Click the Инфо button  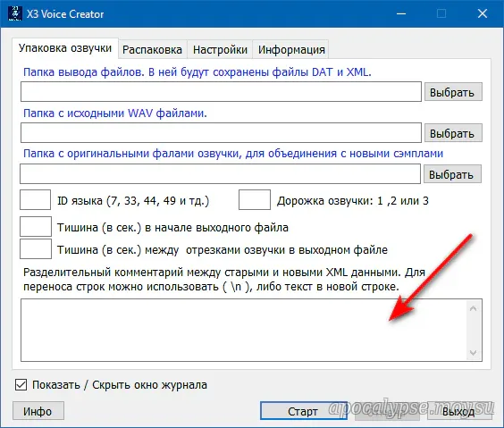pos(38,411)
